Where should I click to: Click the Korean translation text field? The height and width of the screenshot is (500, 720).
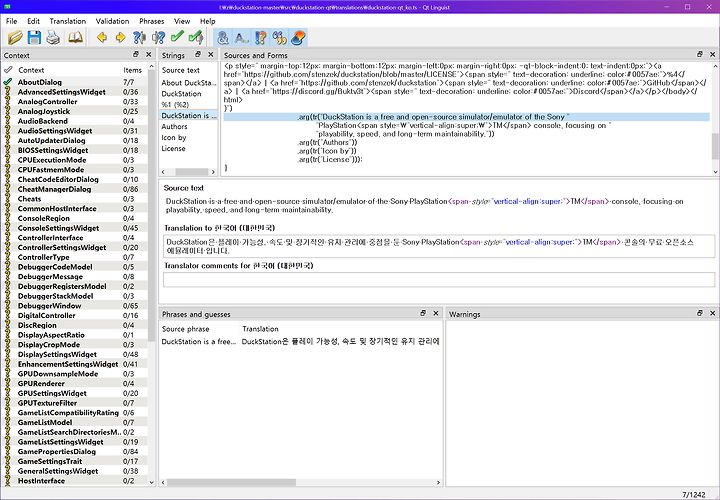click(x=439, y=247)
